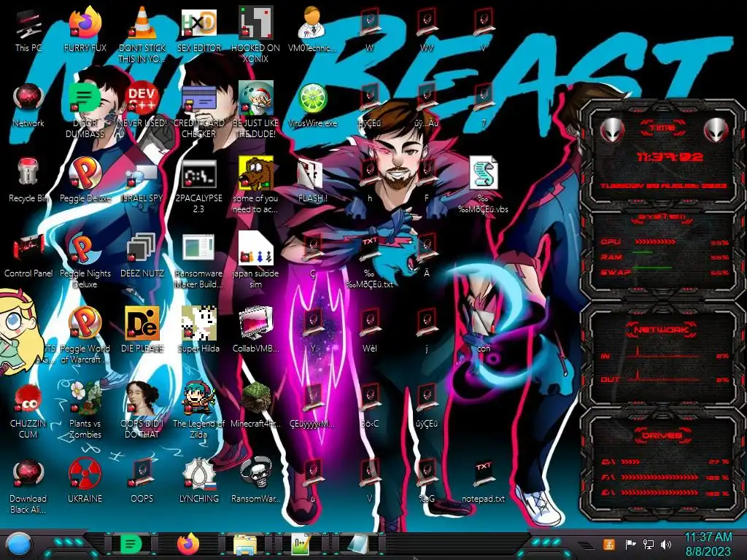Select the TXT file below the h icon
This screenshot has height=560, width=747.
[370, 261]
